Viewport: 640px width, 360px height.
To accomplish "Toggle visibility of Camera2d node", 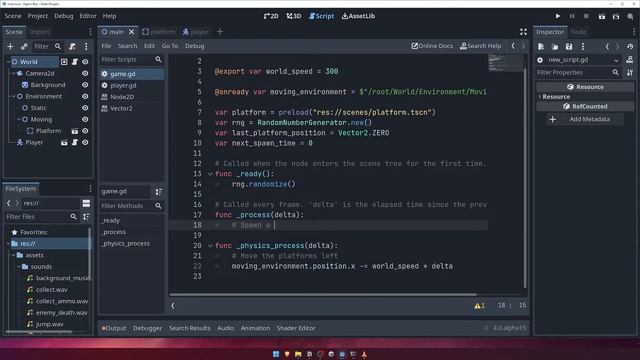I will coord(85,73).
